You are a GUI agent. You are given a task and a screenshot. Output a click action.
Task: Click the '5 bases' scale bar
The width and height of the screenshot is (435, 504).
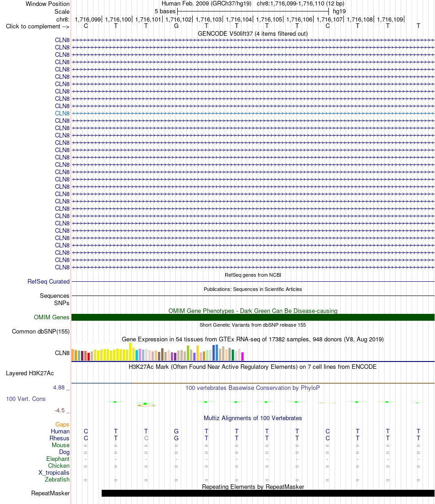point(253,11)
